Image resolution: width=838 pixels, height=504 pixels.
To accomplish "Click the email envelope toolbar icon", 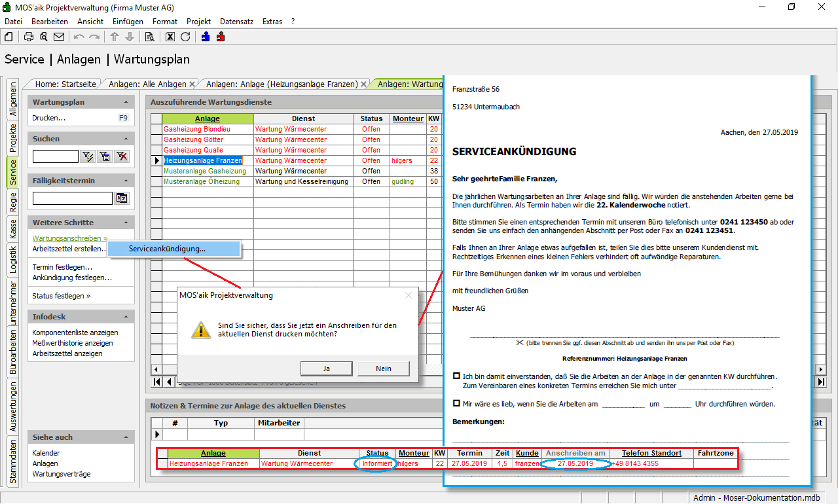I will coord(59,37).
